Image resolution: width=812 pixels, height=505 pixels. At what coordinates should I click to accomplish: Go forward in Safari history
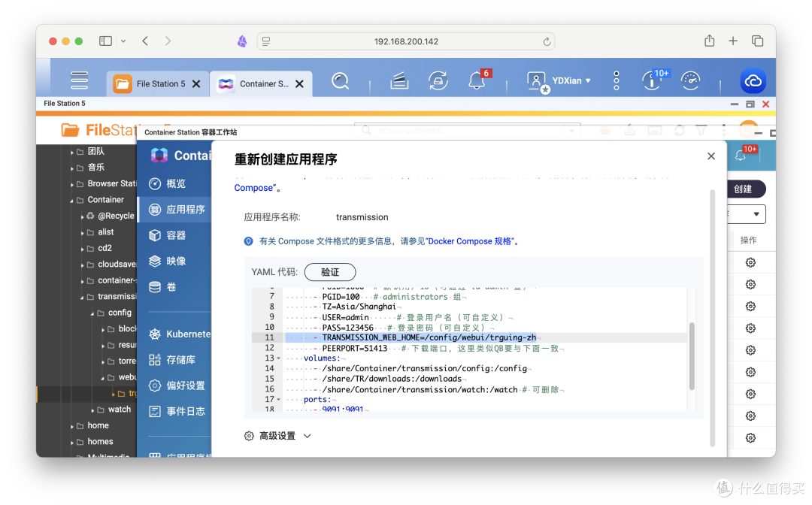pyautogui.click(x=168, y=41)
